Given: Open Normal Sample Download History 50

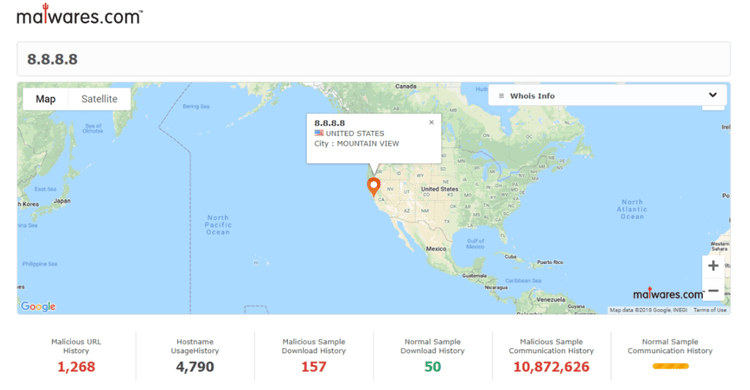Looking at the screenshot, I should (x=432, y=367).
